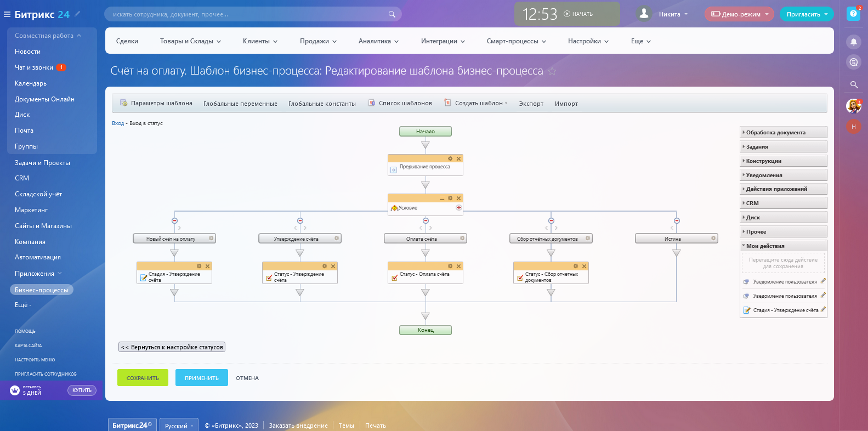868x431 pixels.
Task: Open Создать шаблон dropdown
Action: point(476,103)
